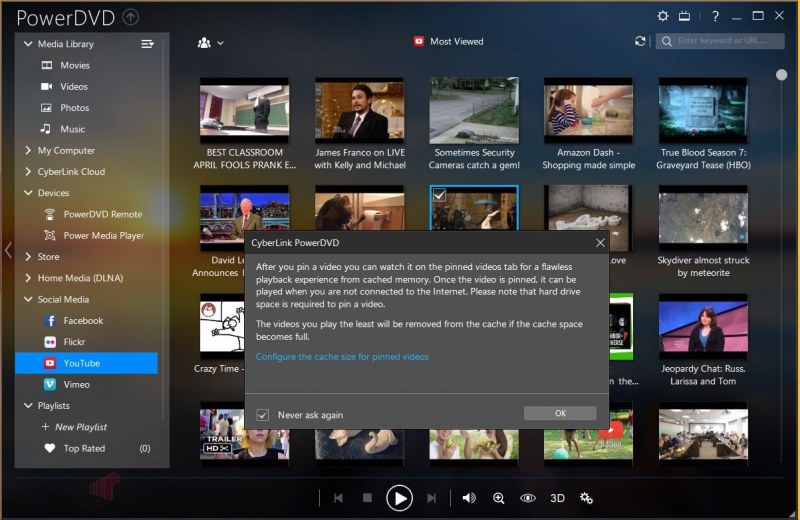
Task: Click the Most Viewed heading
Action: point(457,41)
